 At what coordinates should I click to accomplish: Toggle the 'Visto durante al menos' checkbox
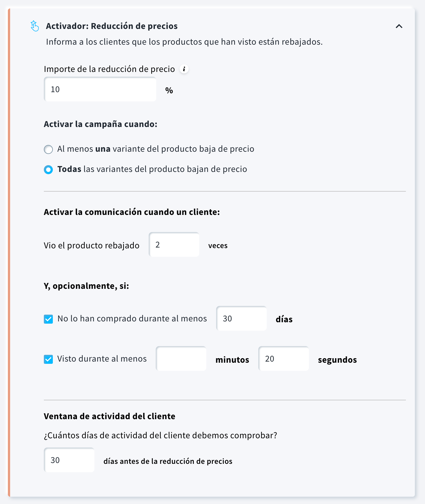(48, 359)
